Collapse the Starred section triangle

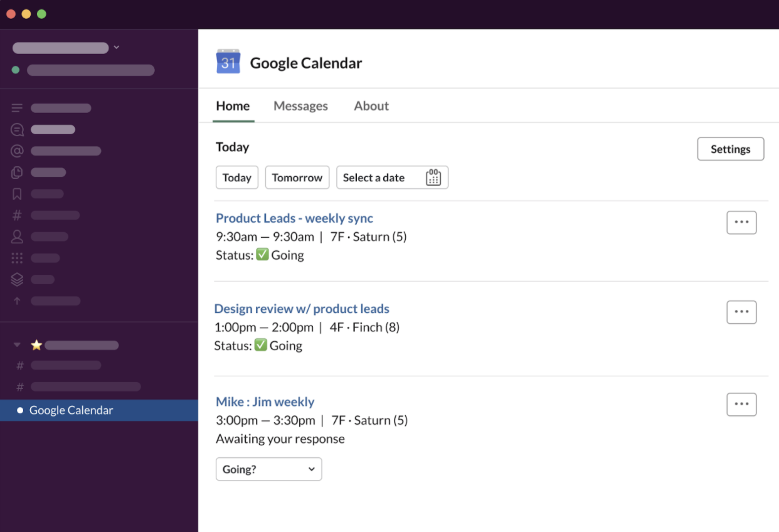click(17, 345)
